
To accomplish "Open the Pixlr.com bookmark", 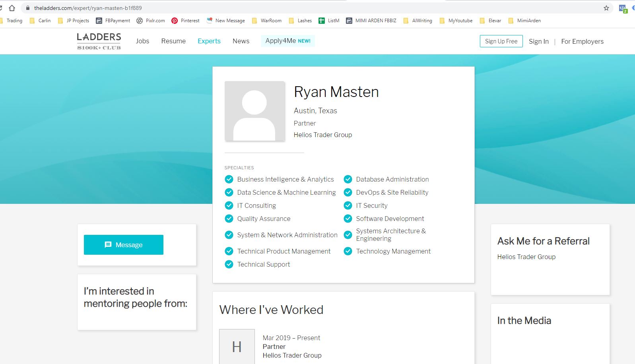I will [151, 21].
